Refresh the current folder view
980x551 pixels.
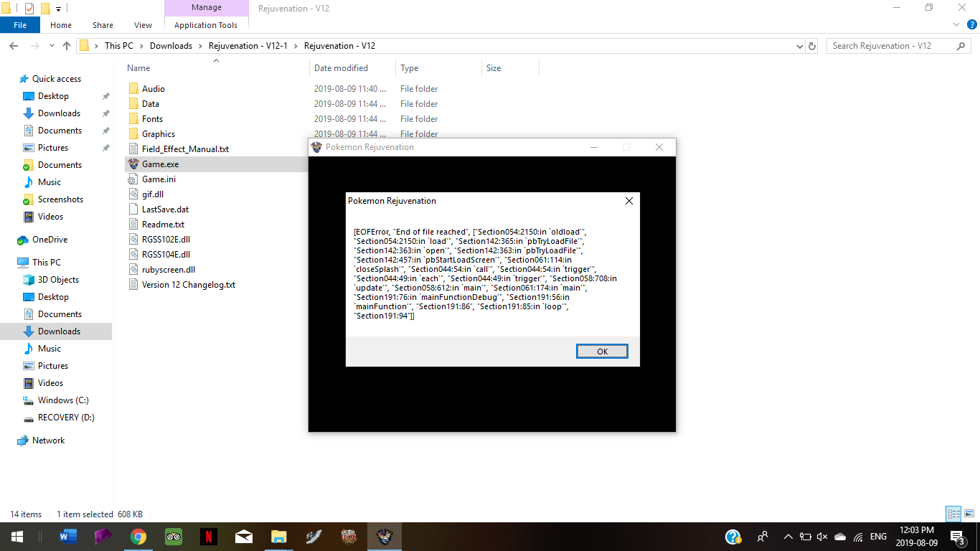click(x=812, y=46)
